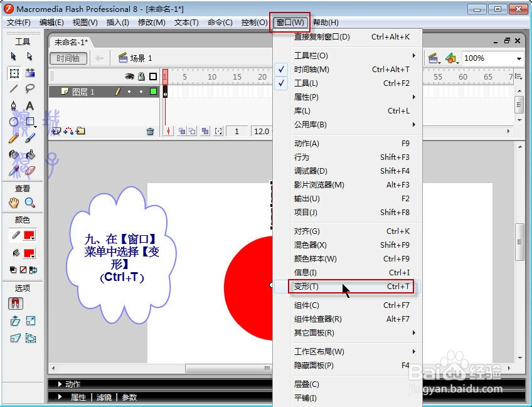
Task: Open the 修改(M) menu
Action: point(152,23)
